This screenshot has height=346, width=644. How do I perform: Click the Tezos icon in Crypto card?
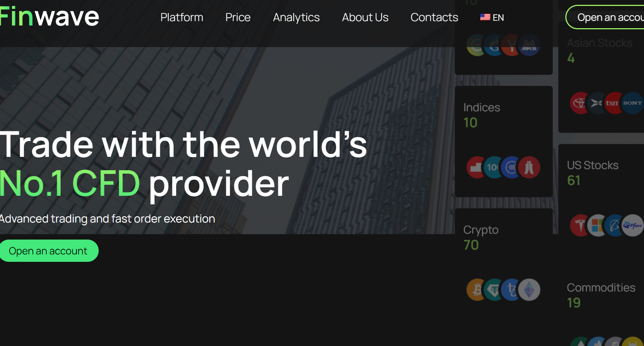click(511, 290)
